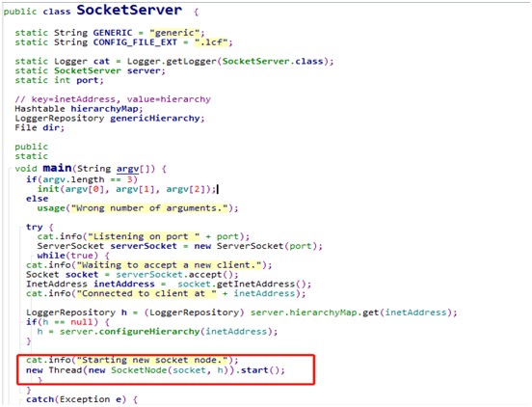The width and height of the screenshot is (532, 407).
Task: Place cursor on the GENERIC constant name
Action: click(113, 33)
